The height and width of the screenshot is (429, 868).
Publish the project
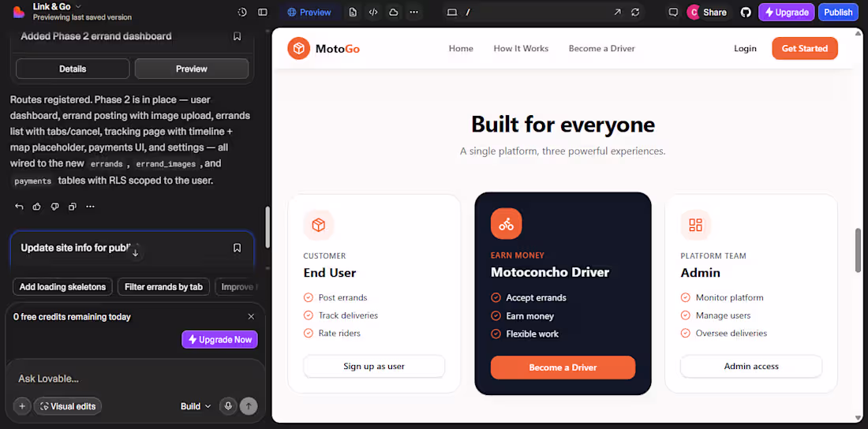(x=838, y=12)
